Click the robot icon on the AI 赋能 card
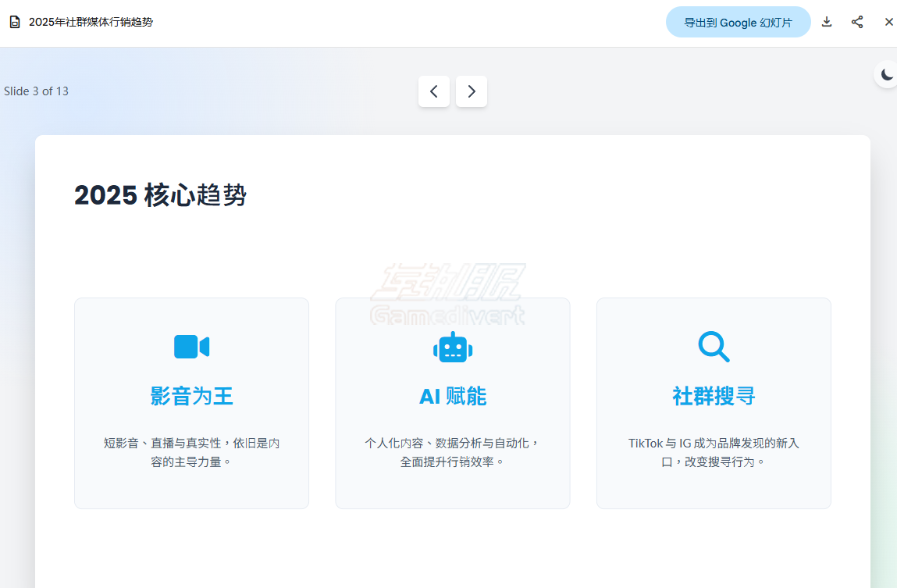897x588 pixels. [452, 347]
